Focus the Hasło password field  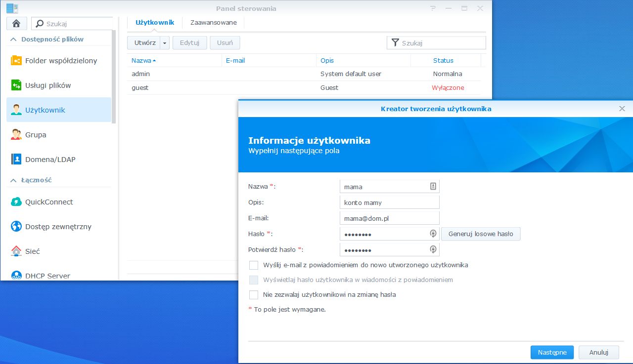(390, 234)
